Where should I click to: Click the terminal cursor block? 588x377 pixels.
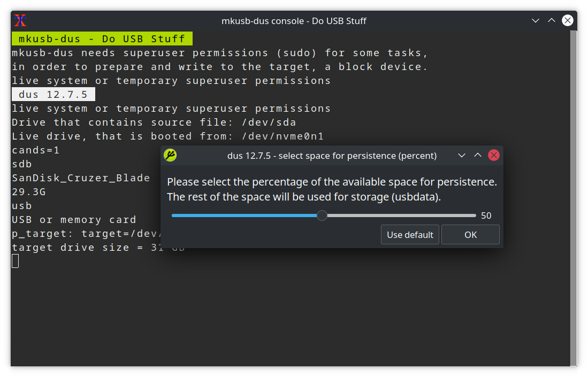coord(15,261)
